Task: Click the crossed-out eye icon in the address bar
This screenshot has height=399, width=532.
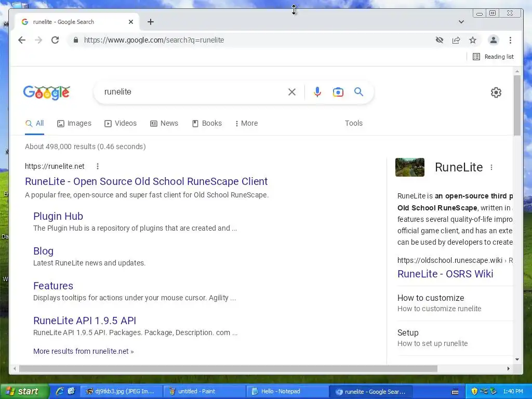Action: tap(440, 40)
